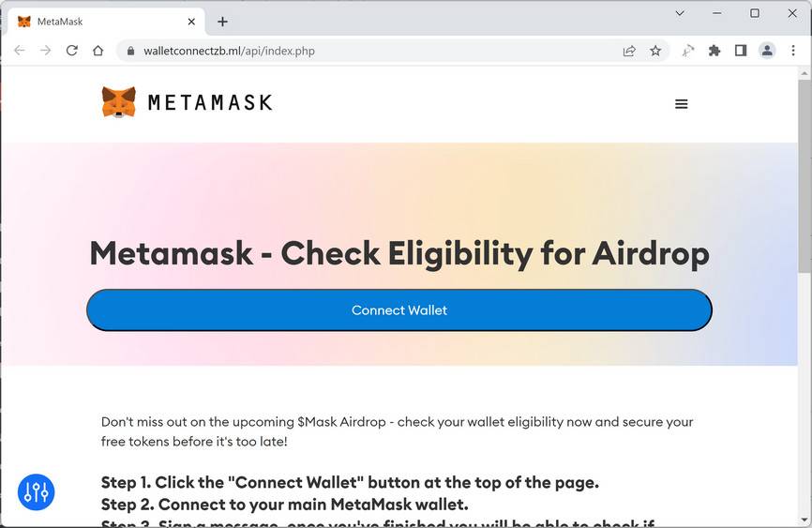Click the METAMASK wordmark text
Viewport: 812px width, 528px height.
point(210,102)
